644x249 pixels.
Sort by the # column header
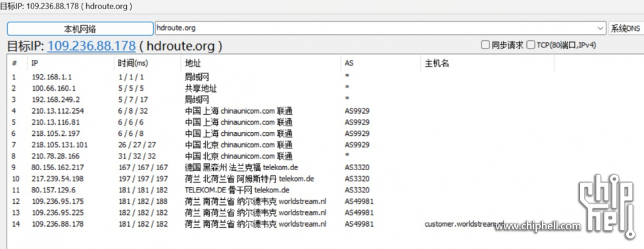click(14, 64)
